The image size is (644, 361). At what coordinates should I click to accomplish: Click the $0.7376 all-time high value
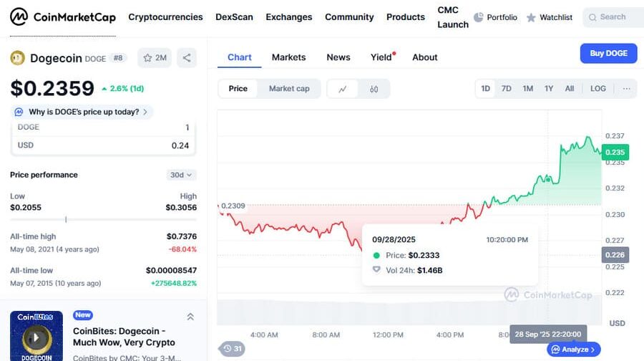(182, 236)
